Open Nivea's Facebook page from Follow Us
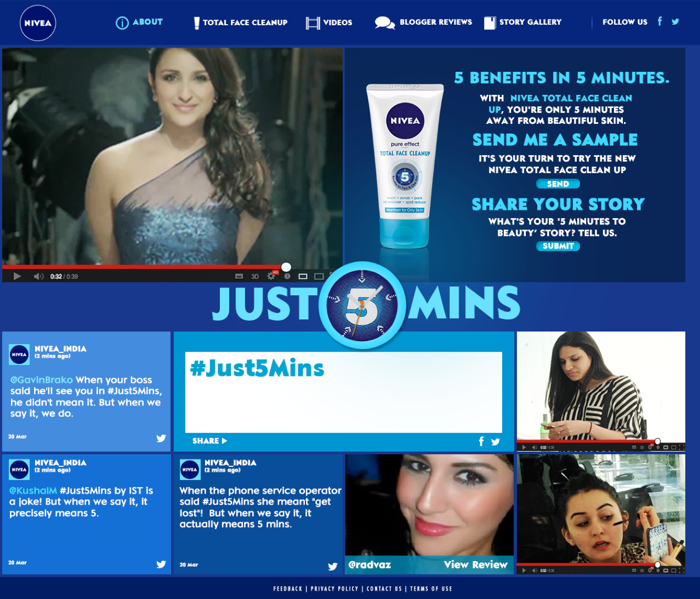This screenshot has width=700, height=599. tap(660, 22)
